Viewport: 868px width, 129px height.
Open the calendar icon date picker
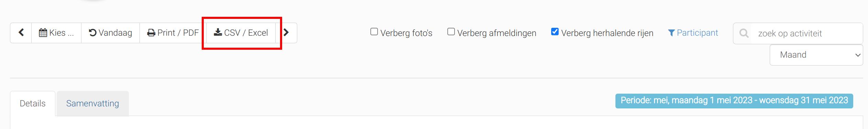click(43, 33)
